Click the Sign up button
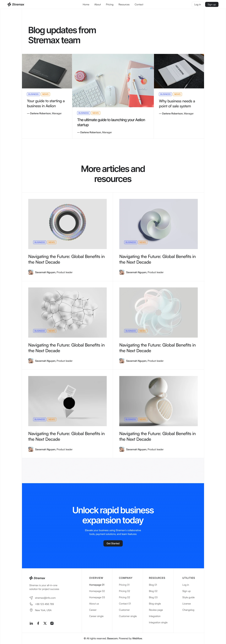 click(x=212, y=5)
